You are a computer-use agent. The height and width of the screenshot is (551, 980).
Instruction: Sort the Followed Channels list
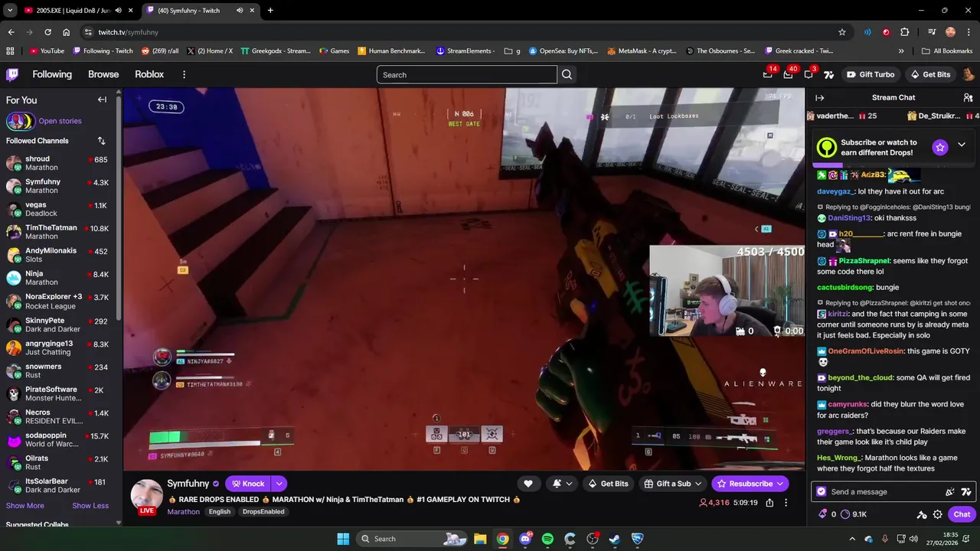[101, 141]
